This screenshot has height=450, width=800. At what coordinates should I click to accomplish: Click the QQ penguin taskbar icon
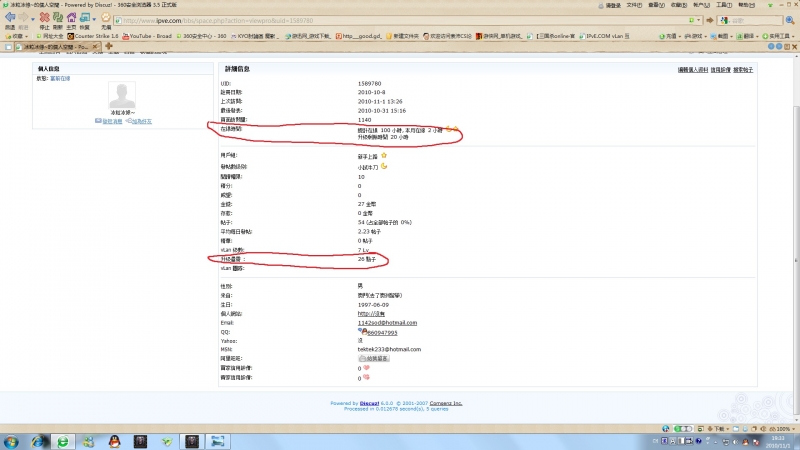point(114,442)
